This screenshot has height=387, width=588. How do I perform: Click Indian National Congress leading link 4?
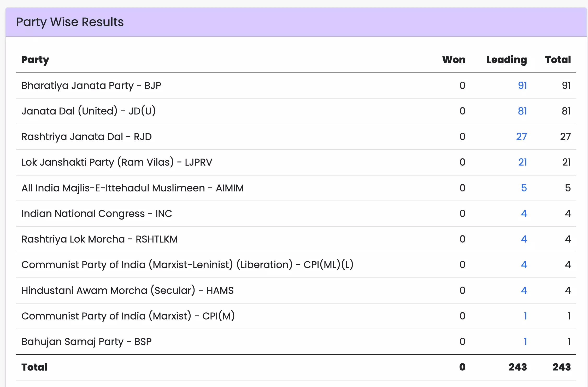[524, 214]
